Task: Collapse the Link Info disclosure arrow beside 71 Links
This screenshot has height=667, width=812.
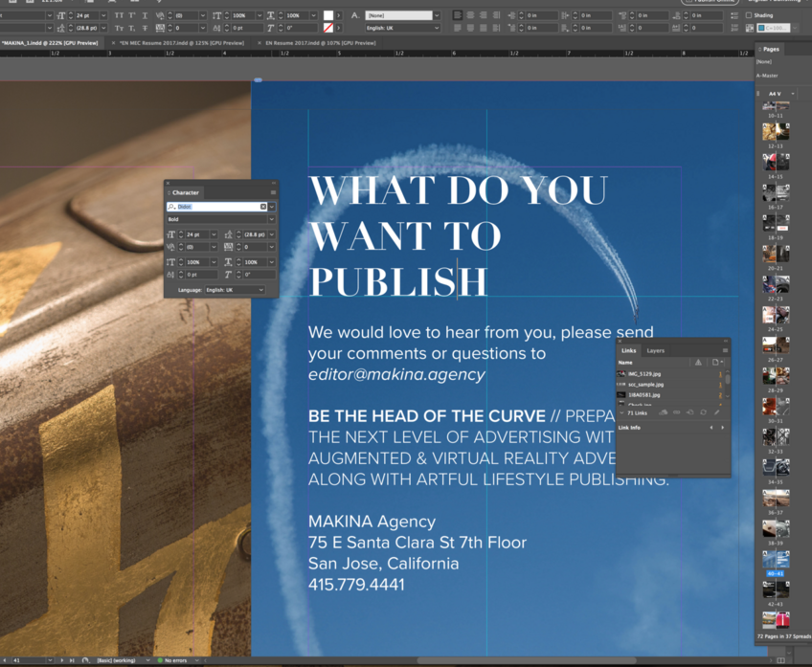Action: pyautogui.click(x=622, y=413)
